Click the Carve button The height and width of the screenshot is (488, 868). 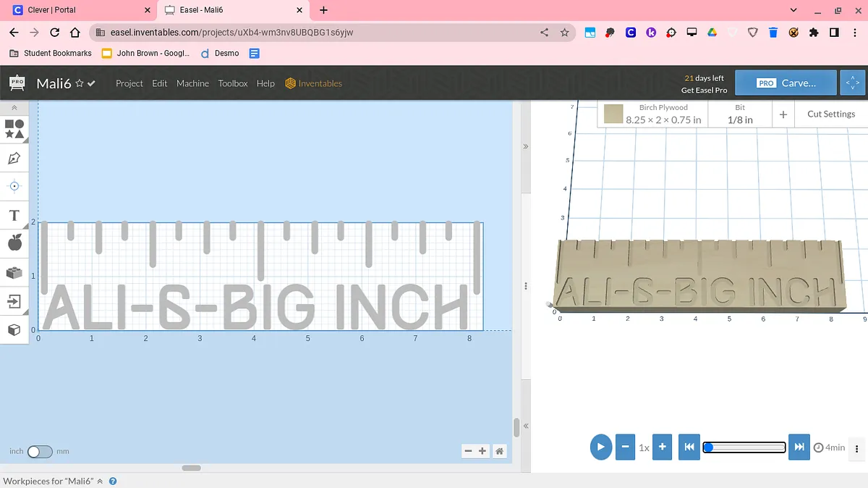click(786, 83)
